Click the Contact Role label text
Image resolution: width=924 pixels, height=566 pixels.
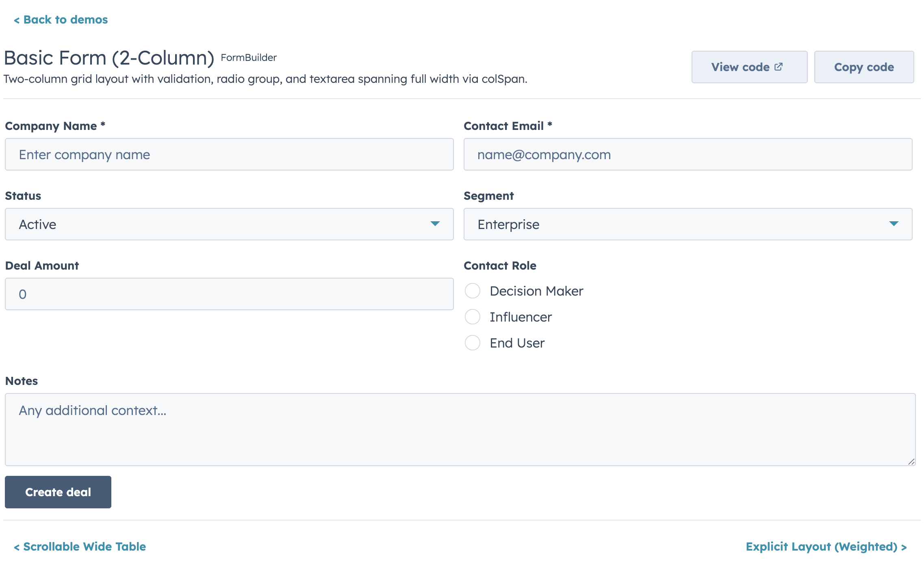click(500, 266)
